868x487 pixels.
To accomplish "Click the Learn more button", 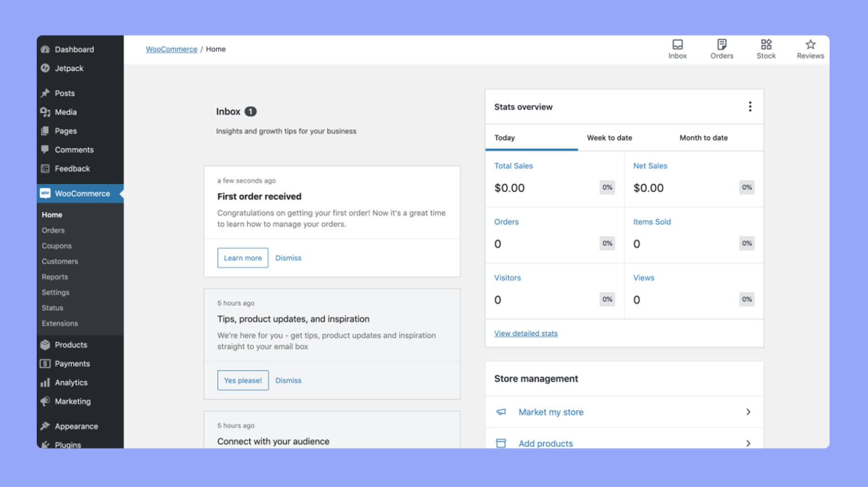I will coord(242,258).
